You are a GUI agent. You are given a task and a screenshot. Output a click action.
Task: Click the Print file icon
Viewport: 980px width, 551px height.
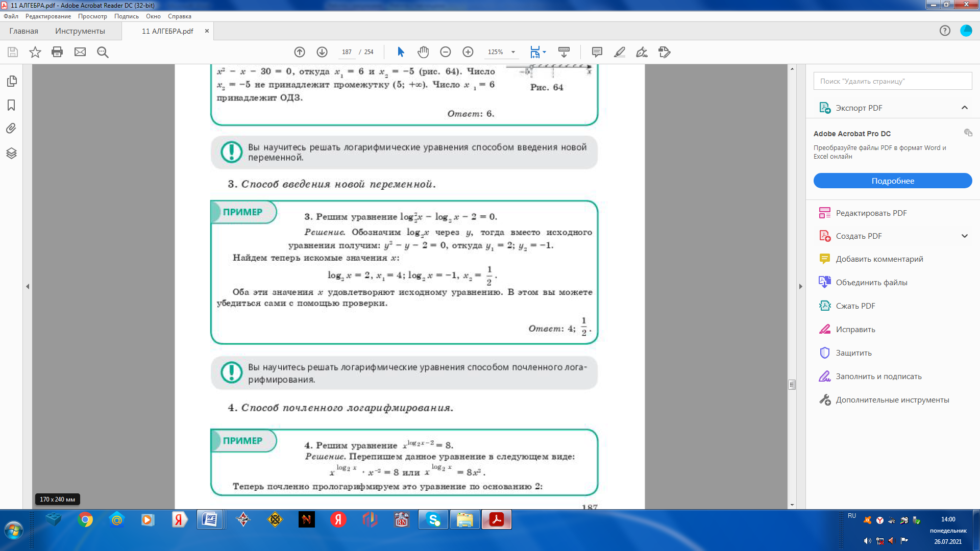pos(57,52)
